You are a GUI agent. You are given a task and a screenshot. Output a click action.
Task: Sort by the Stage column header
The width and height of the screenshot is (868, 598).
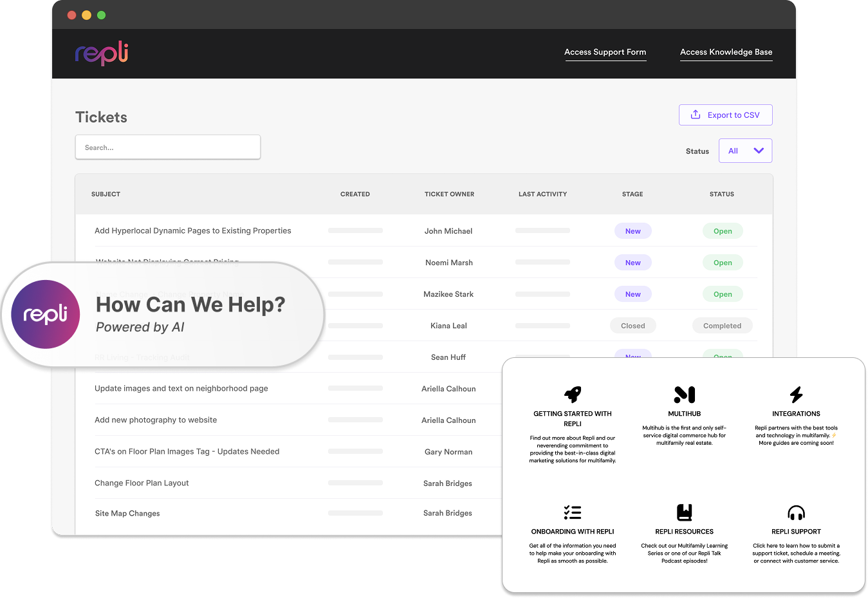click(633, 194)
